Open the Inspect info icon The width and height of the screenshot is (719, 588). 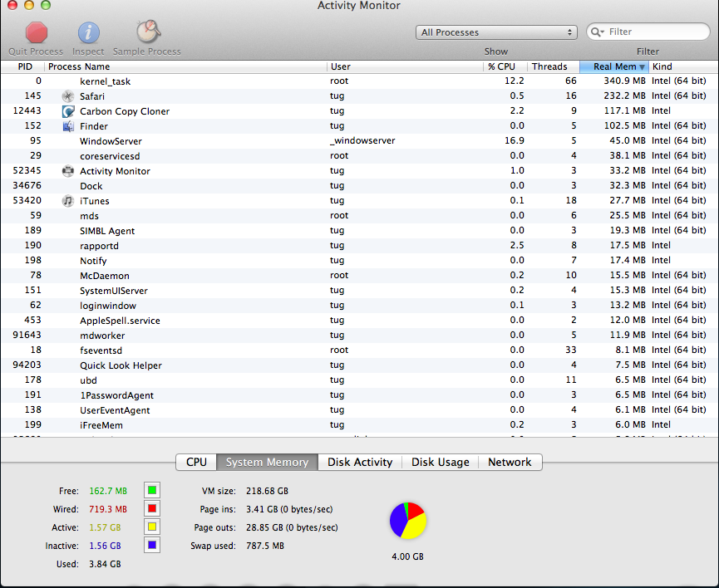point(88,32)
